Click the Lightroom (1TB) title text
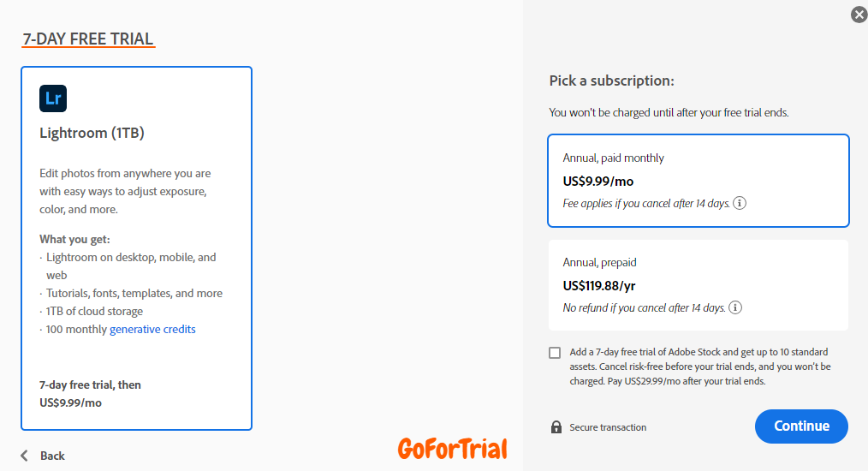The image size is (868, 471). click(x=92, y=133)
